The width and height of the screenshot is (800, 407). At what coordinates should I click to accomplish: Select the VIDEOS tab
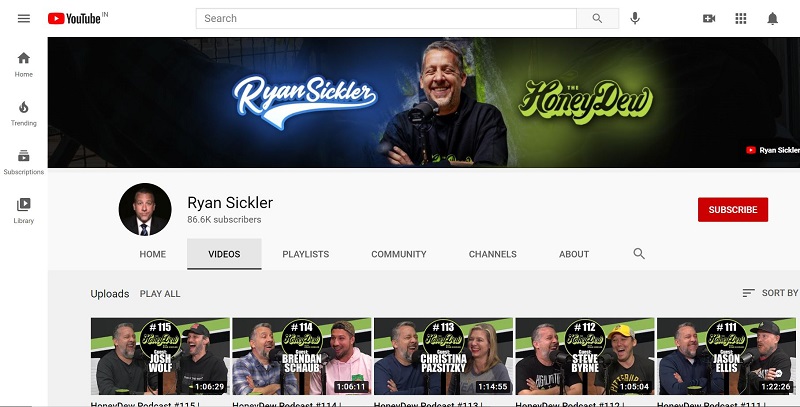tap(224, 254)
